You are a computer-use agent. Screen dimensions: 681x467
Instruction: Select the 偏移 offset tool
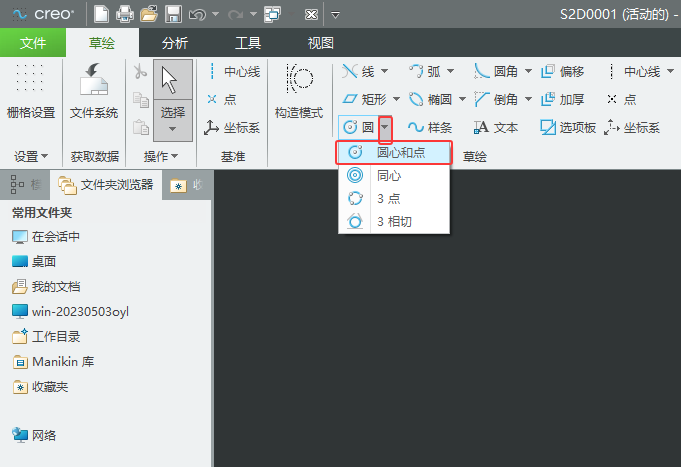(562, 71)
